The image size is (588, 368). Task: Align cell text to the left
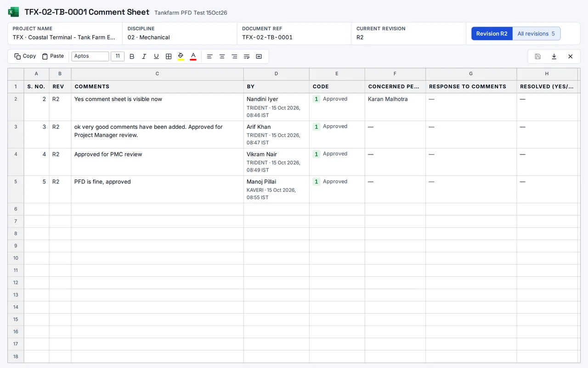209,56
